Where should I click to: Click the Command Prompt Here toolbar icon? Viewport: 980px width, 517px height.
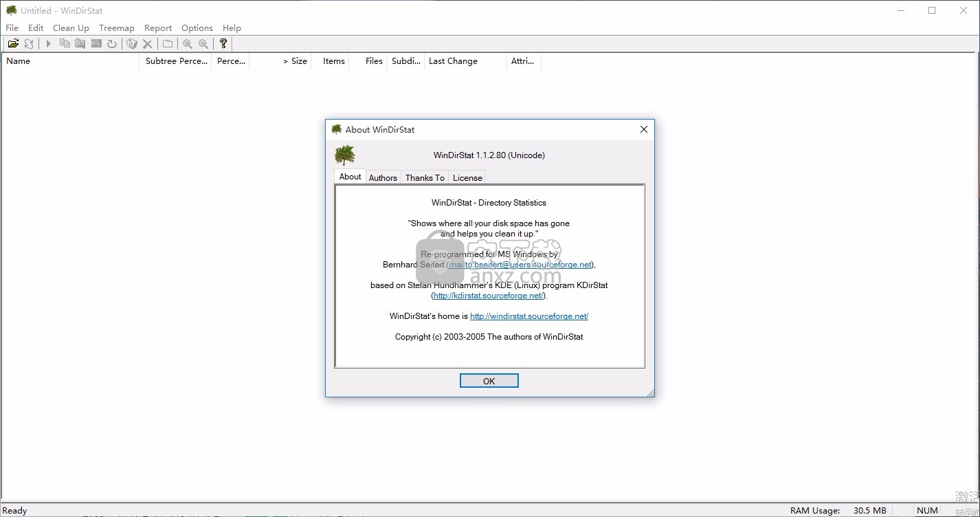[x=96, y=43]
